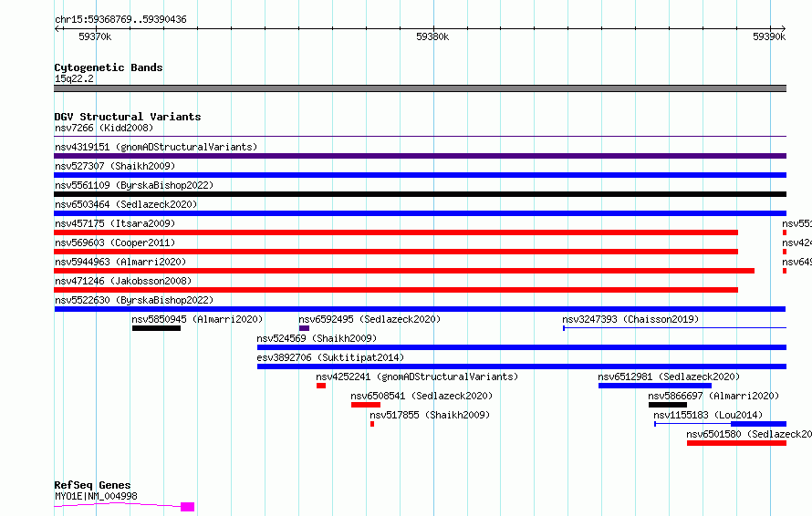Click black nsv5866697 Almarri2020 bar
Viewport: 812px width, 516px height.
point(668,405)
